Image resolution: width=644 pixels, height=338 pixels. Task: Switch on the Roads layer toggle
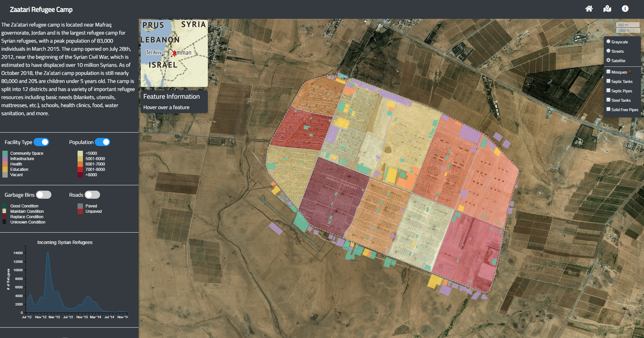[92, 195]
